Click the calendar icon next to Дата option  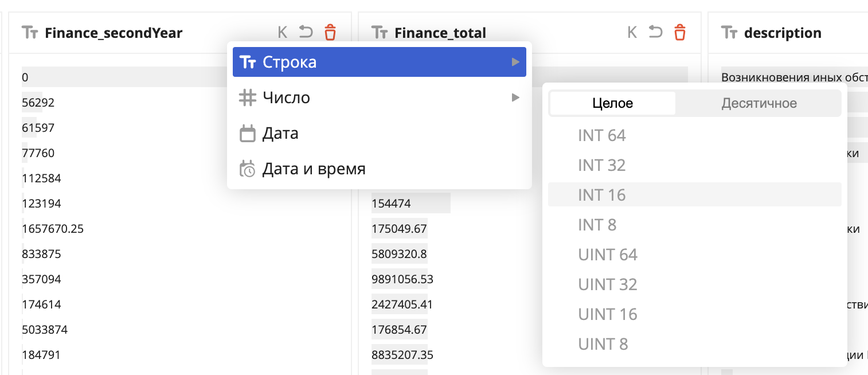point(247,133)
